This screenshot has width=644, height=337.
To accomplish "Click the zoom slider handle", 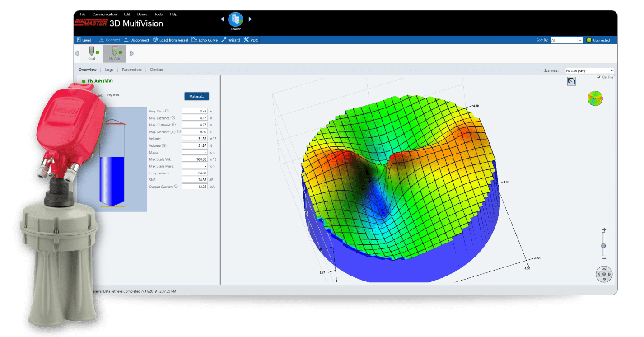I will click(603, 246).
